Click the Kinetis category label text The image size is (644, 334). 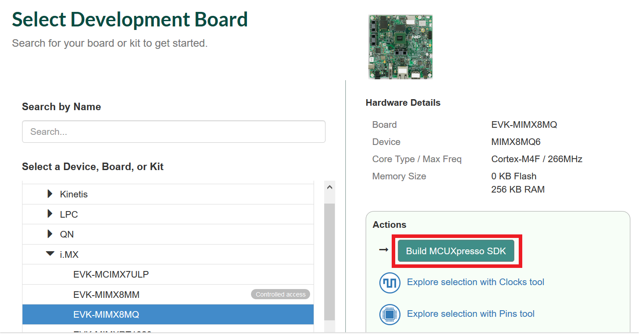click(74, 194)
